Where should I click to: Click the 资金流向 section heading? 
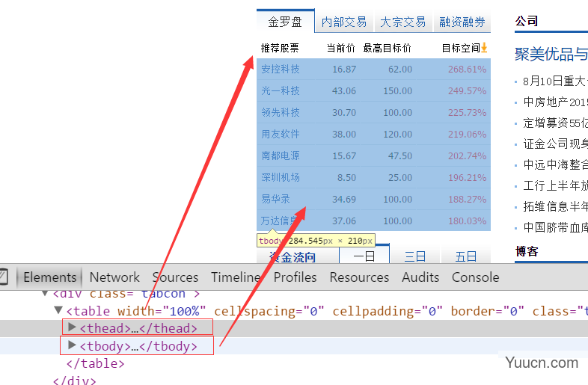coord(293,257)
